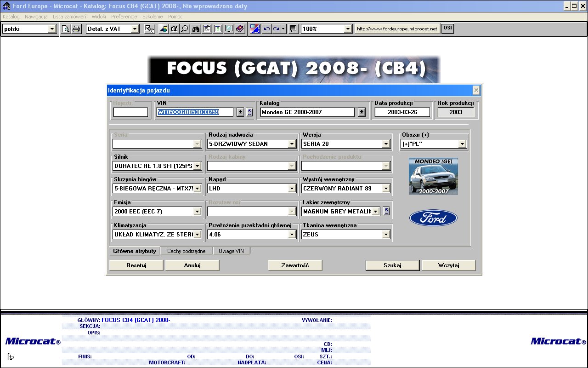The height and width of the screenshot is (368, 588).
Task: Click the Wczytaj button
Action: pyautogui.click(x=449, y=265)
